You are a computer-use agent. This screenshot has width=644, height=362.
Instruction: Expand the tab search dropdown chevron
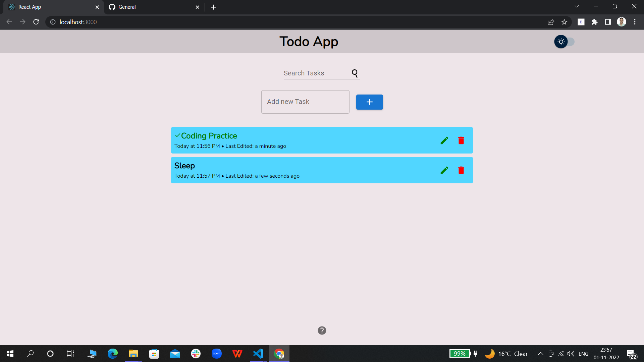(x=577, y=6)
